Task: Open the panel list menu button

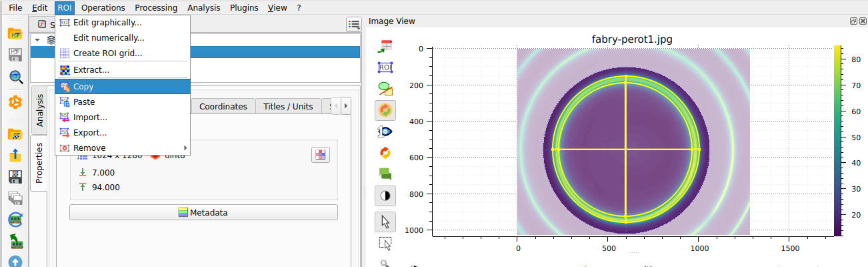Action: (354, 25)
